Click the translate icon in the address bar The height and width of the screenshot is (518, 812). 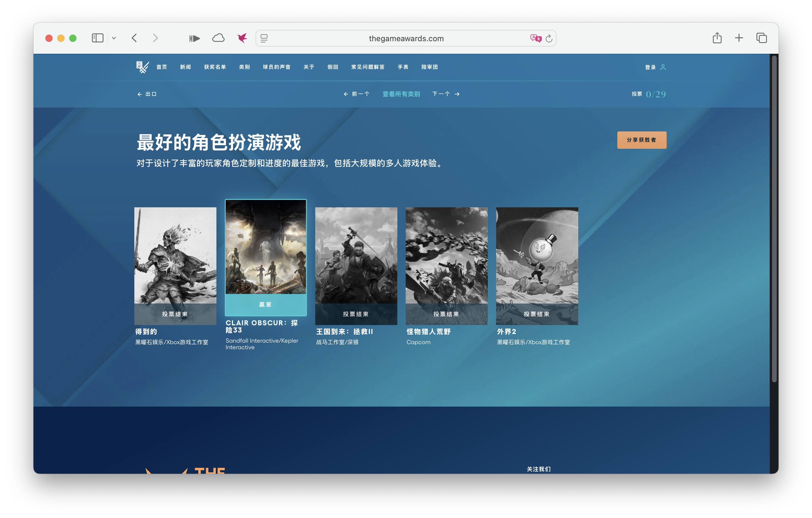[536, 38]
